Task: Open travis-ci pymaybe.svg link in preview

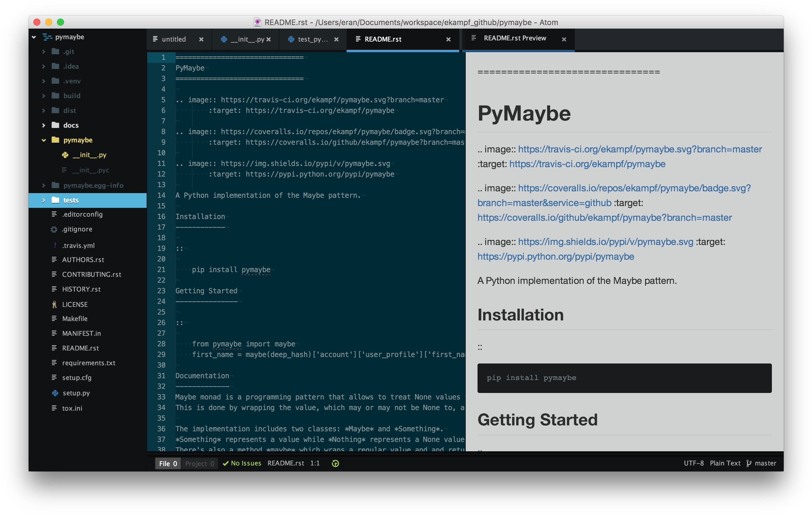Action: pos(640,149)
